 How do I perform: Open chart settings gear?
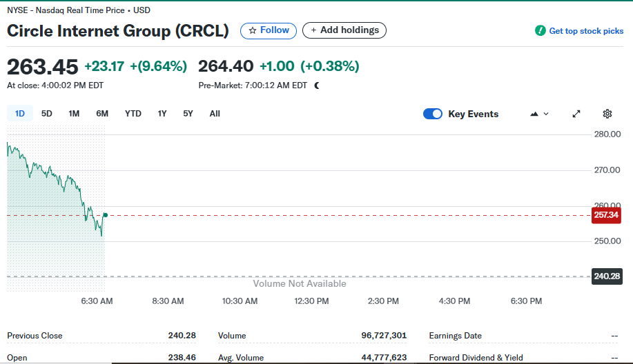click(x=607, y=114)
